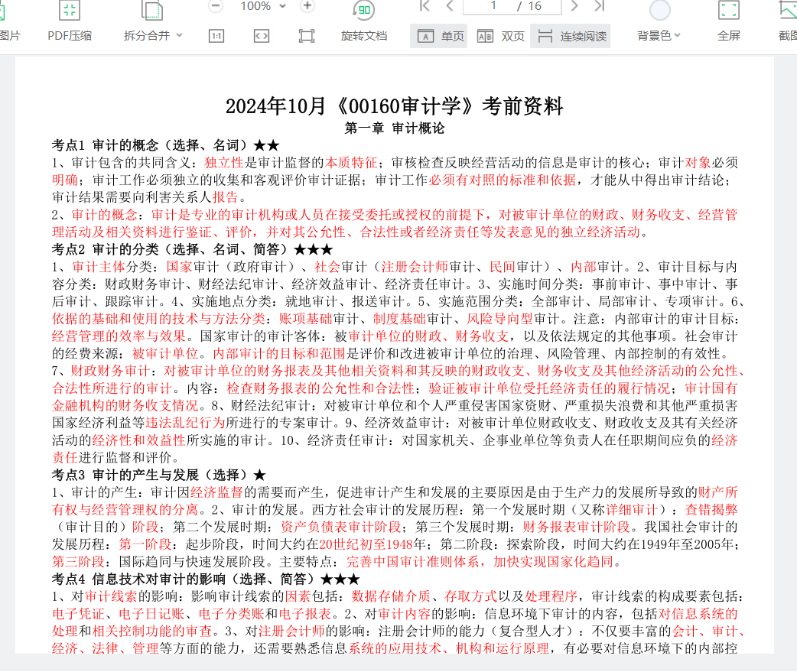The width and height of the screenshot is (797, 672).
Task: Expand the 拆分合并 dropdown arrow
Action: coord(179,36)
